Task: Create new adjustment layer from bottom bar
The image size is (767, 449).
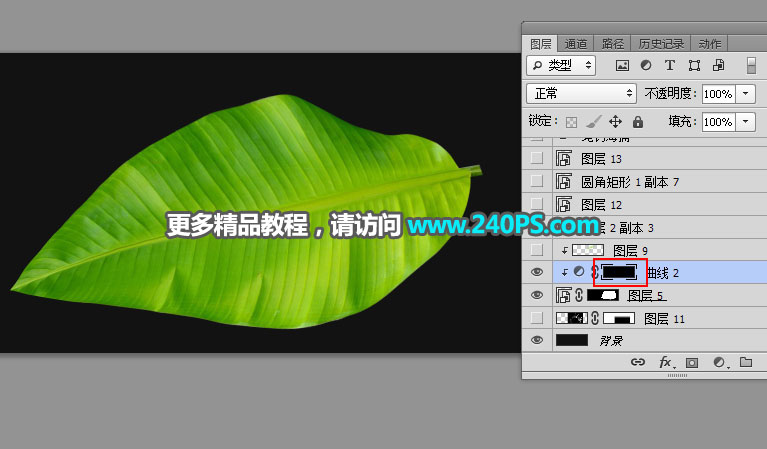Action: [x=718, y=362]
